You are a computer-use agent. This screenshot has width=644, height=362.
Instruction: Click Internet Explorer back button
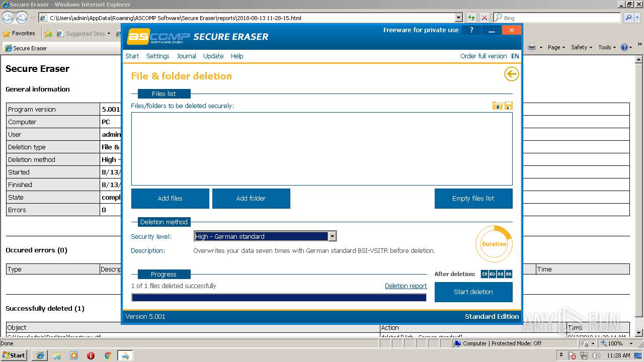[8, 18]
